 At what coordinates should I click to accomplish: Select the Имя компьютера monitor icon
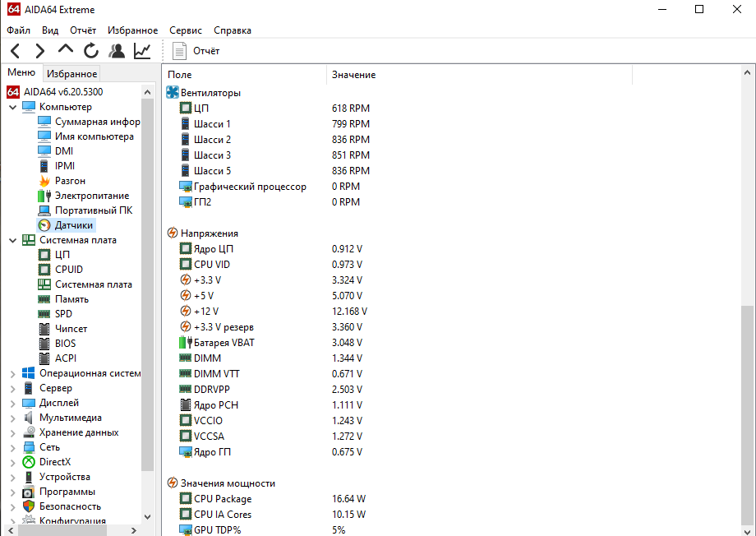(44, 136)
